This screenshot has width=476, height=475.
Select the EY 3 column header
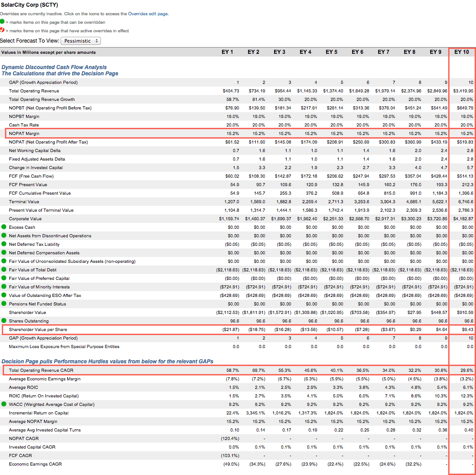(x=279, y=52)
